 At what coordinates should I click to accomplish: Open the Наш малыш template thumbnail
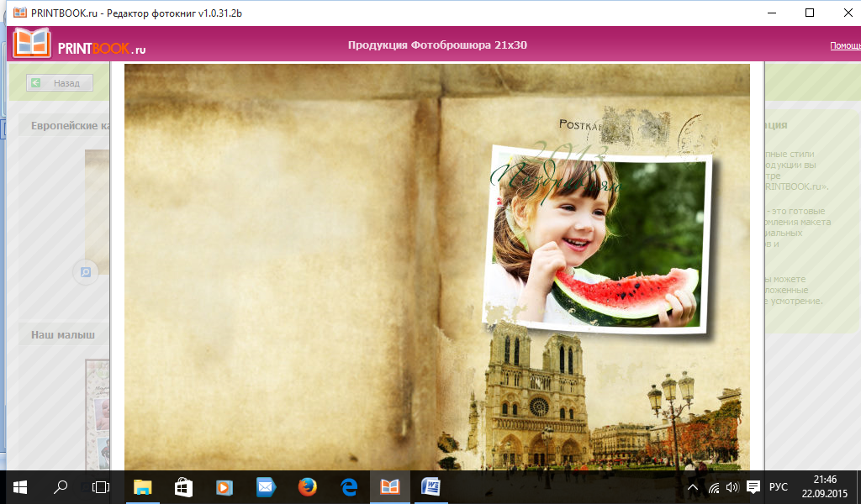click(98, 414)
